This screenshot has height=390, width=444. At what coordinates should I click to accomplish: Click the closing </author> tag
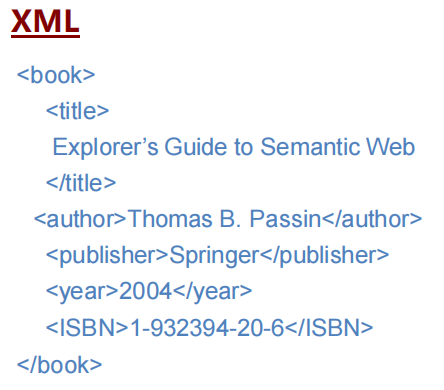372,219
